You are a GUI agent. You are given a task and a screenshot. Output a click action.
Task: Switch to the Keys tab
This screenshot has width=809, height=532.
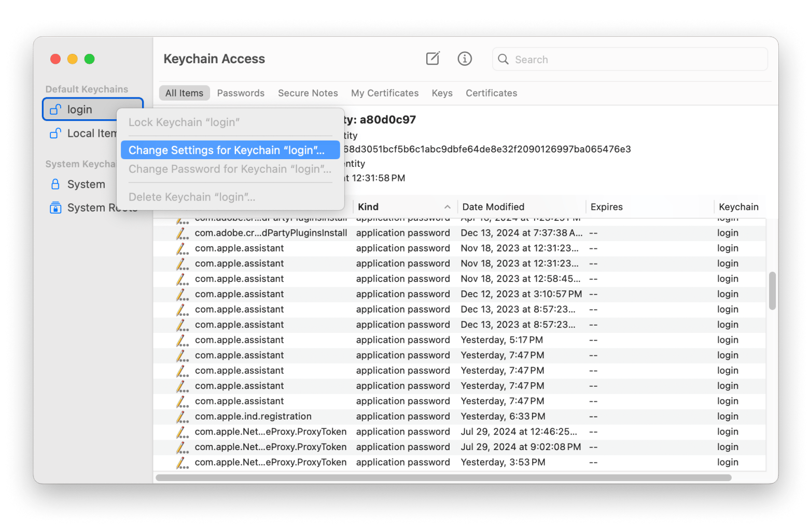(442, 93)
